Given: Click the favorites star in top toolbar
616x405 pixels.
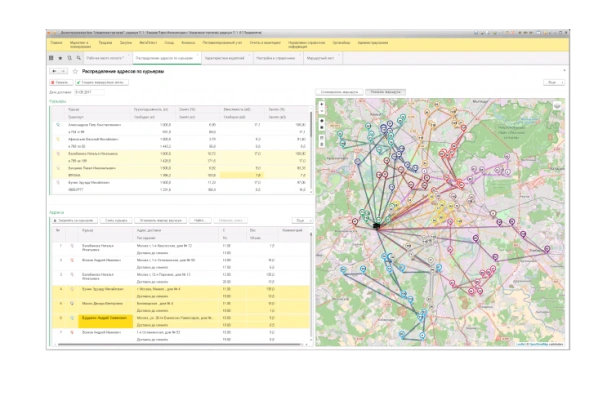Looking at the screenshot, I should 60,59.
